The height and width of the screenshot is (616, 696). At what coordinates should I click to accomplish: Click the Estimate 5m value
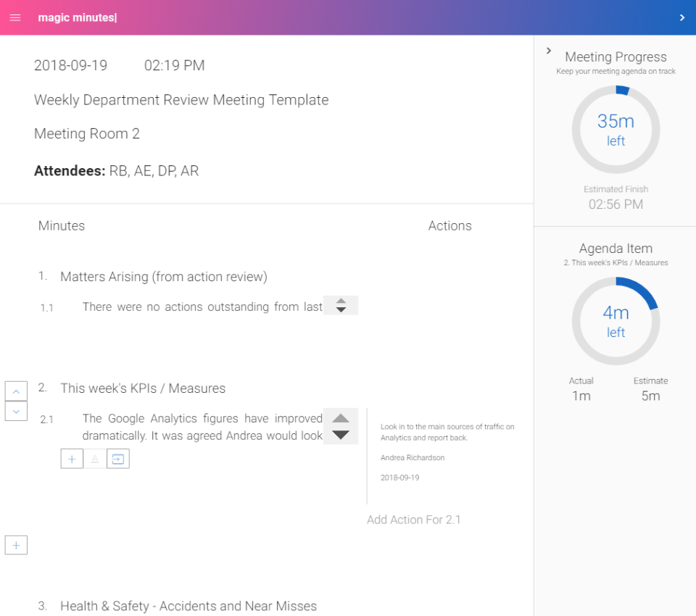click(650, 396)
